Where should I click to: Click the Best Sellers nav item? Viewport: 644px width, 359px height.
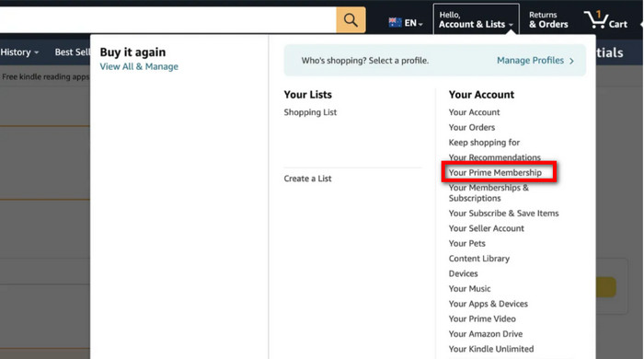[73, 52]
